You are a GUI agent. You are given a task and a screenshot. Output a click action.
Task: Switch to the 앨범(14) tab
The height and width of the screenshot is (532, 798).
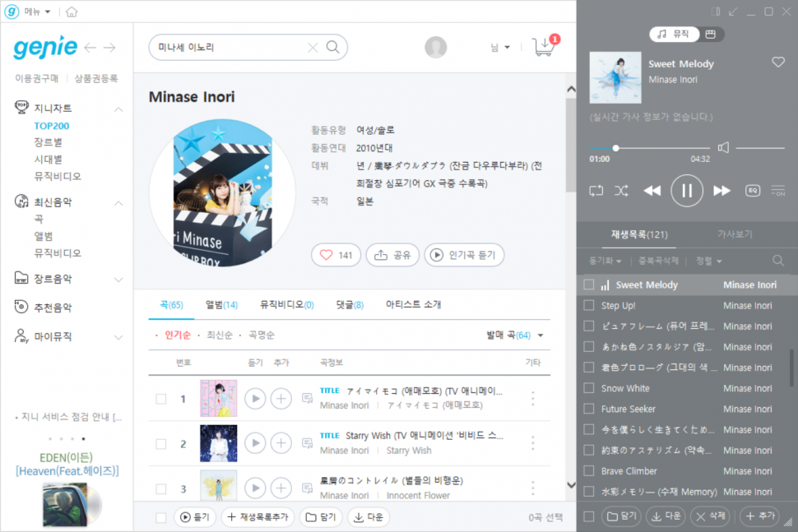coord(221,305)
